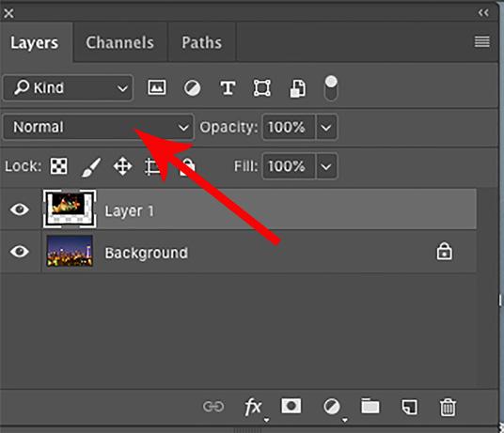The image size is (504, 433).
Task: Create new fill or adjustment layer
Action: (x=331, y=407)
